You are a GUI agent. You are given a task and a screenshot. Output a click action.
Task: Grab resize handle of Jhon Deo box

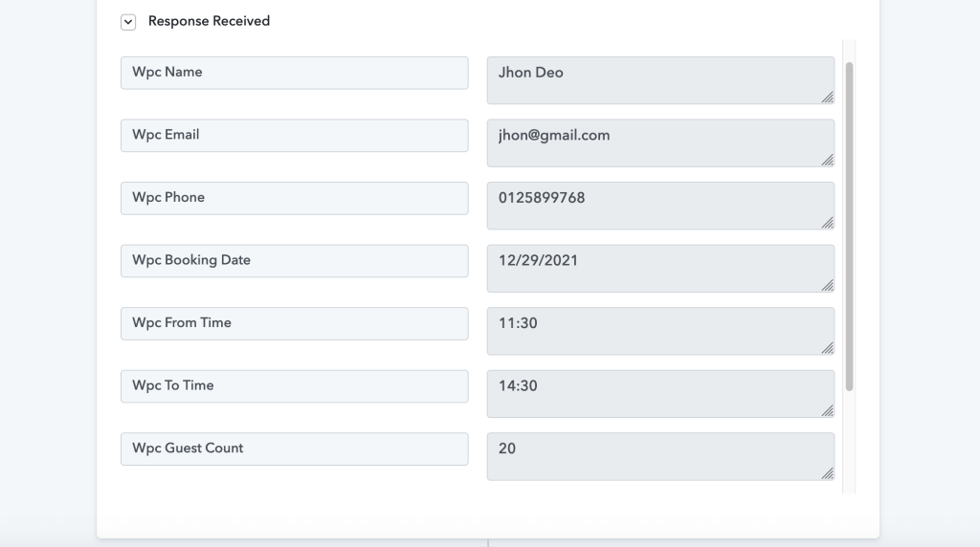click(828, 98)
